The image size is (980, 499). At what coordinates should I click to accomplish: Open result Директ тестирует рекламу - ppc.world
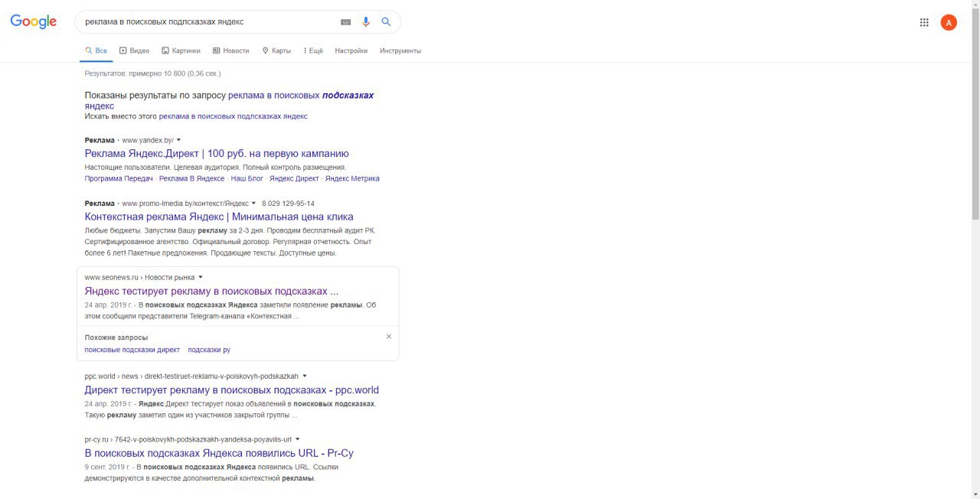pos(232,390)
